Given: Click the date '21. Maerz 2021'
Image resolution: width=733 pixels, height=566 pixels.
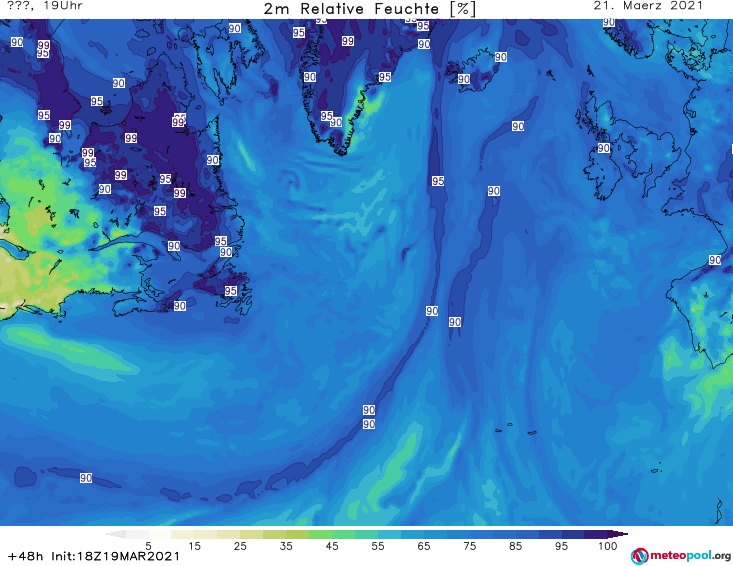Looking at the screenshot, I should [x=648, y=6].
